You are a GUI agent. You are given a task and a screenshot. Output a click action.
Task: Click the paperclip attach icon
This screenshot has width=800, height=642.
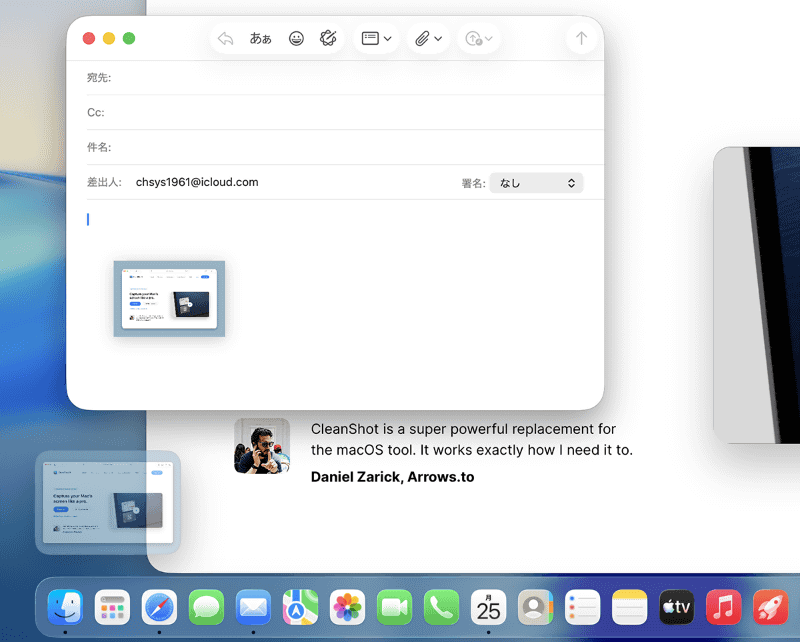(x=422, y=38)
